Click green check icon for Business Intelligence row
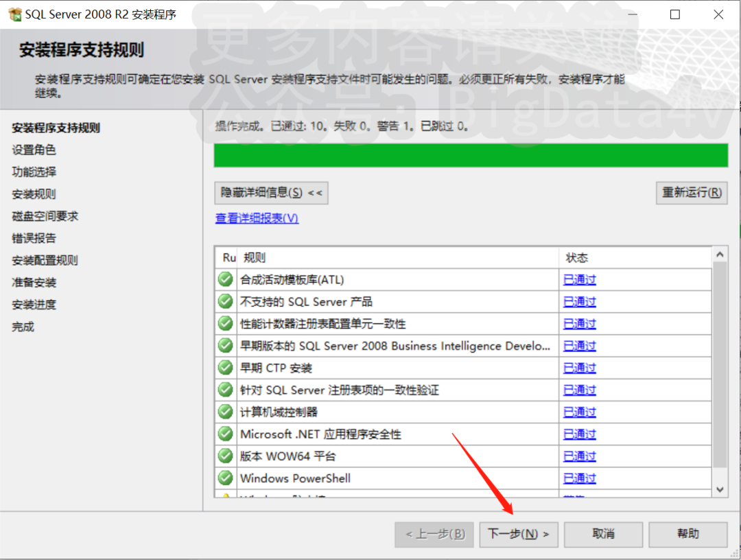The image size is (741, 560). [x=226, y=345]
